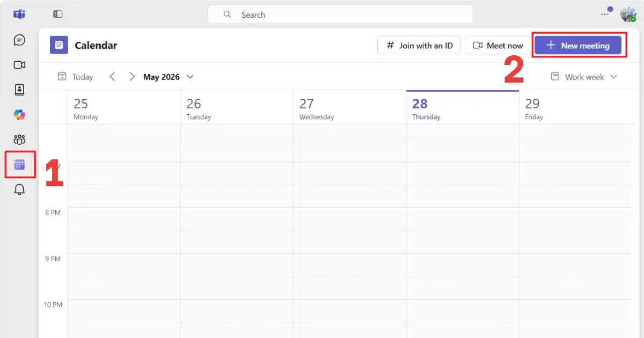
Task: Select Wednesday 27 column header
Action: point(349,107)
